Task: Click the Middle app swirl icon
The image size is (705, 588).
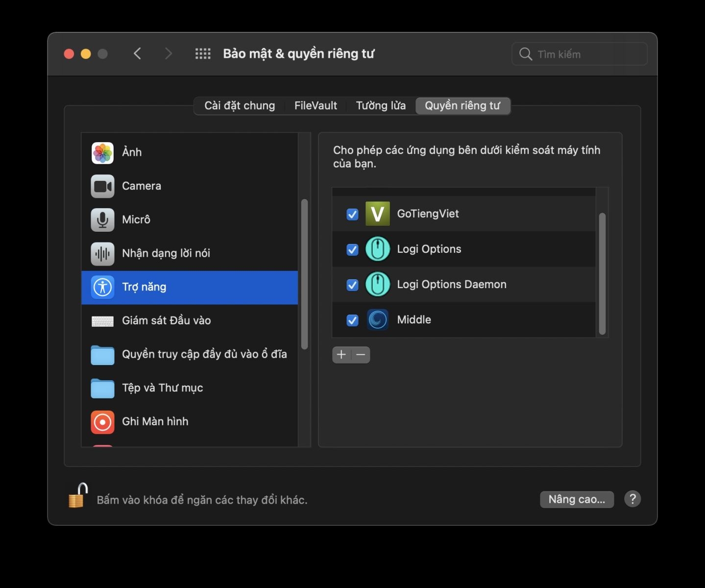Action: click(x=378, y=319)
